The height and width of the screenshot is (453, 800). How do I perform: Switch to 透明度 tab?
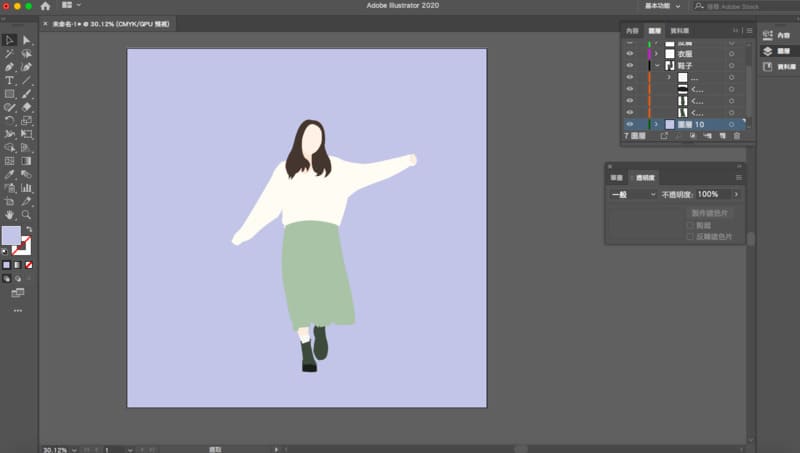645,178
